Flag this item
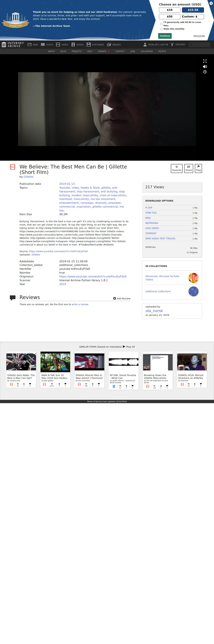214x644 pixels. point(198,168)
